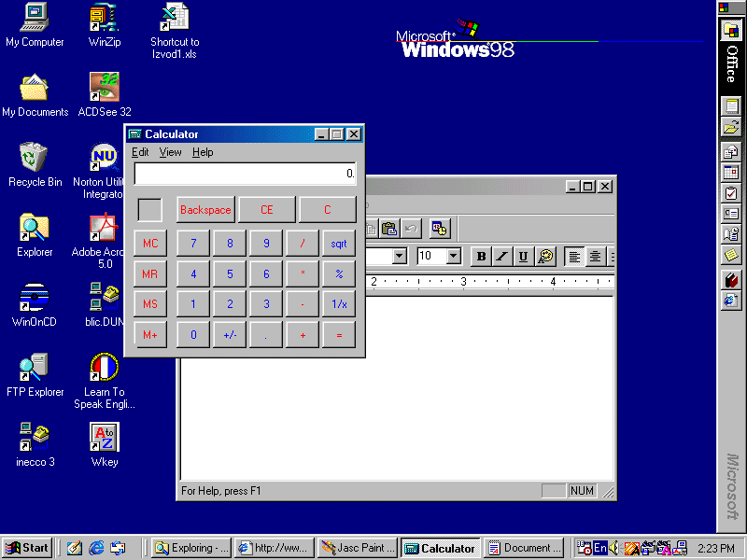This screenshot has height=560, width=747.
Task: Click the volume speaker icon in system tray
Action: (613, 548)
